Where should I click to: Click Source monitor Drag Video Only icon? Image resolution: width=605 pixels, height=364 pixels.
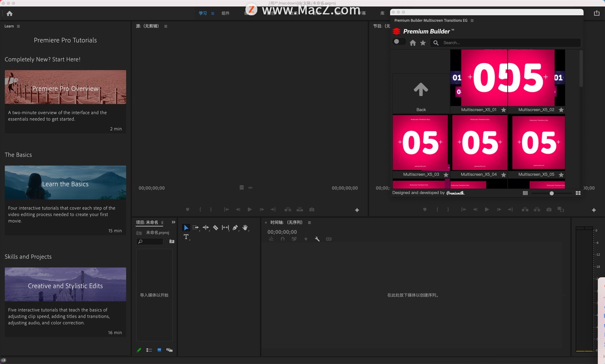242,188
